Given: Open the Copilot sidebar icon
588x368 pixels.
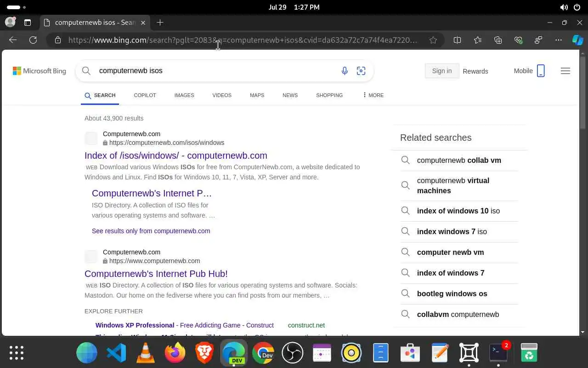Looking at the screenshot, I should pos(577,40).
